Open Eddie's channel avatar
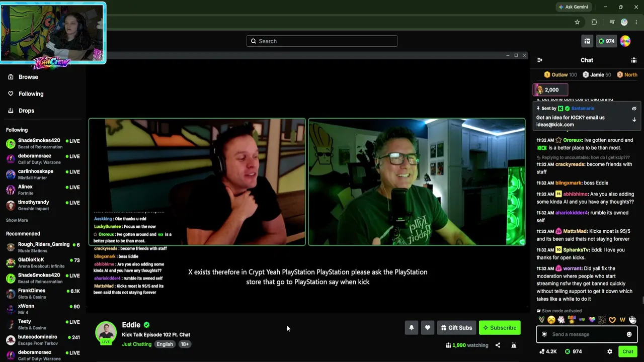Viewport: 644px width, 362px height. pyautogui.click(x=106, y=332)
